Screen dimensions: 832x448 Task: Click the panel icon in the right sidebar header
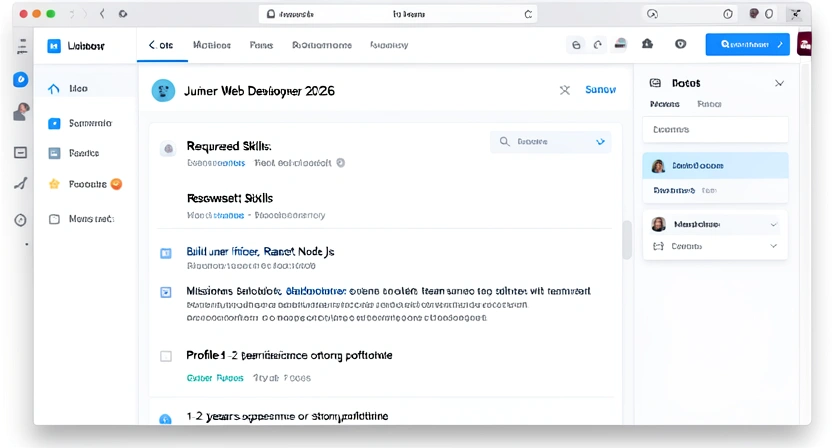coord(655,83)
